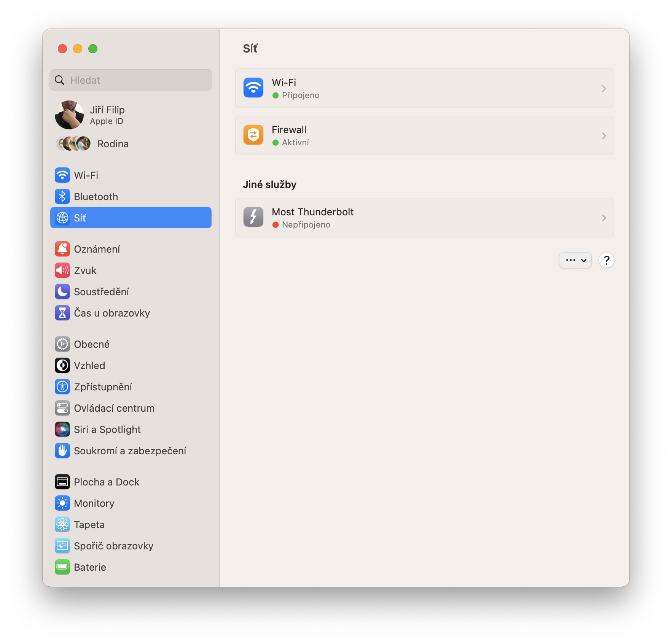This screenshot has width=672, height=643.
Task: Open the Jiří Filip Apple ID profile
Action: [x=107, y=115]
